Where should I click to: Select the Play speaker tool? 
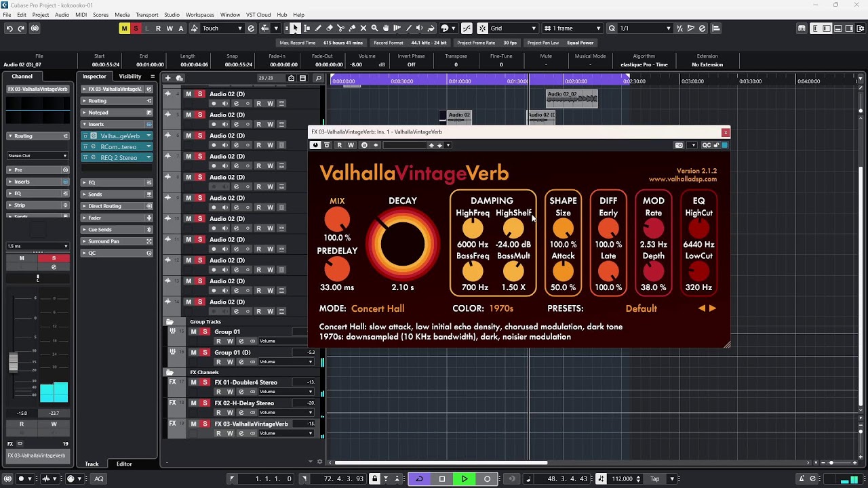420,28
